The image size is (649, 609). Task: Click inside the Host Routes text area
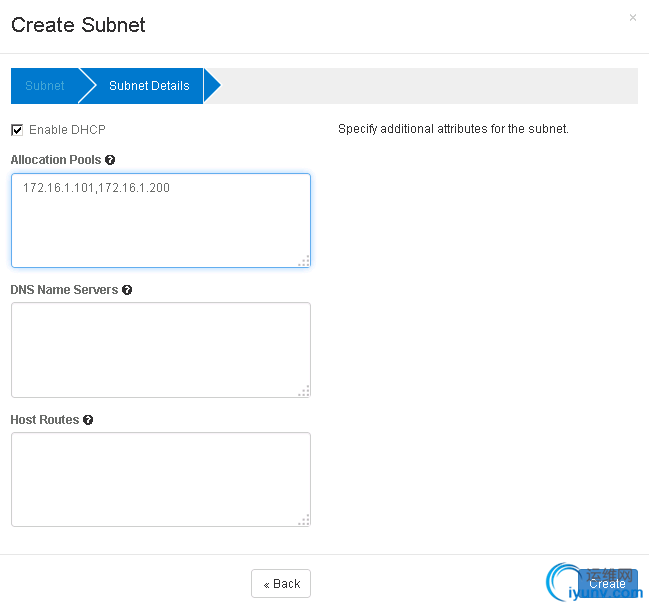160,479
